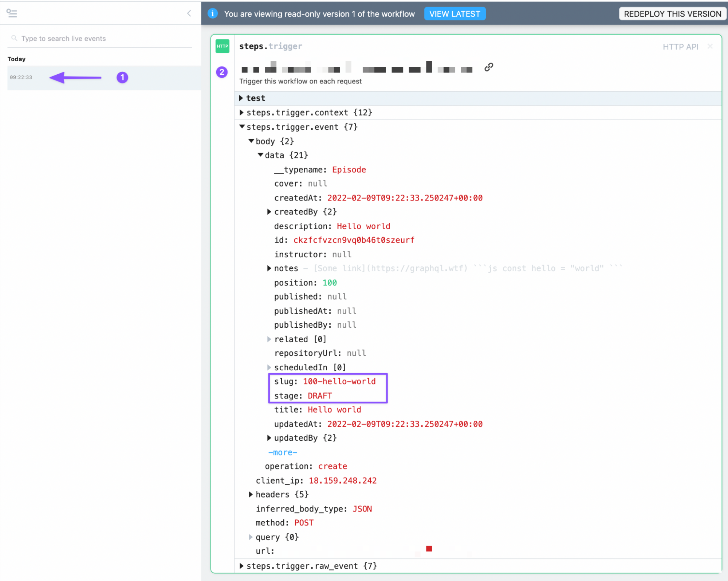The height and width of the screenshot is (581, 728).
Task: Copy the trigger endpoint link icon
Action: pos(489,67)
